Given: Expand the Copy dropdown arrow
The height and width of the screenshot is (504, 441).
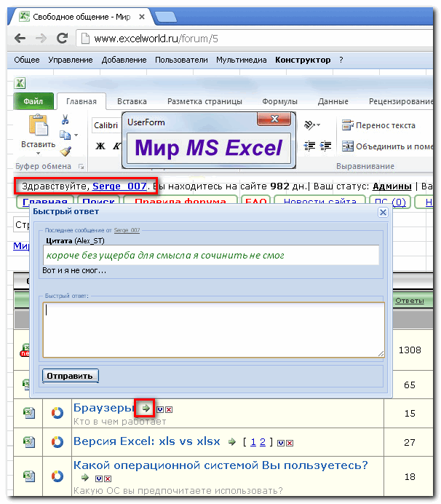Looking at the screenshot, I should (76, 135).
